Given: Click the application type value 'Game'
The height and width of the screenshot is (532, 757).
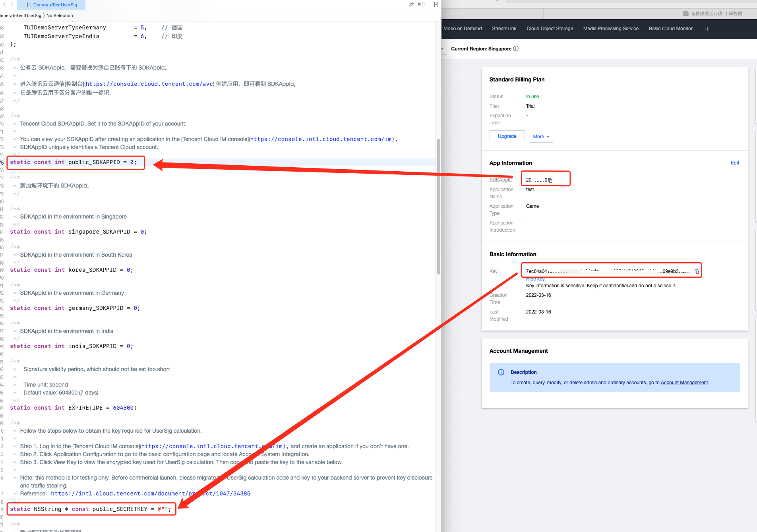Looking at the screenshot, I should pos(532,206).
